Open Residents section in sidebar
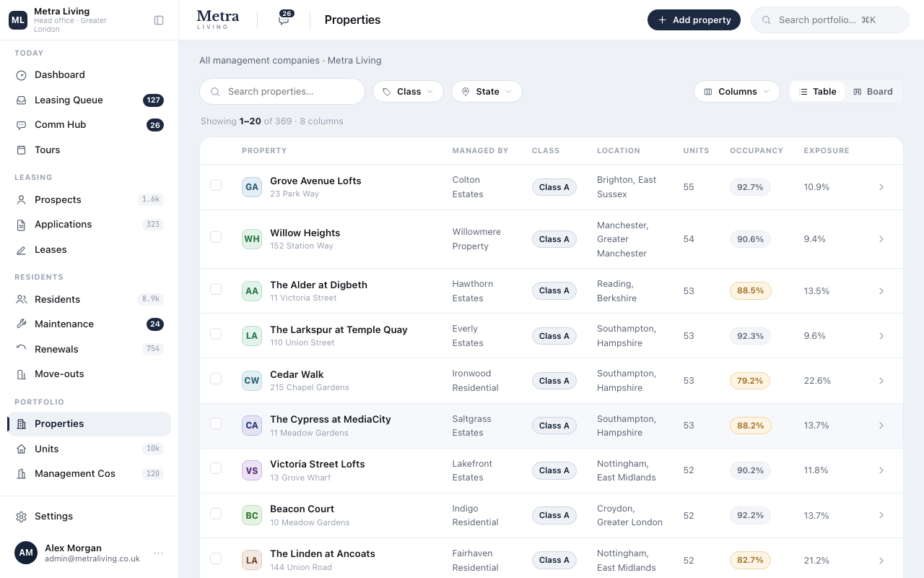This screenshot has width=924, height=578. [x=90, y=300]
